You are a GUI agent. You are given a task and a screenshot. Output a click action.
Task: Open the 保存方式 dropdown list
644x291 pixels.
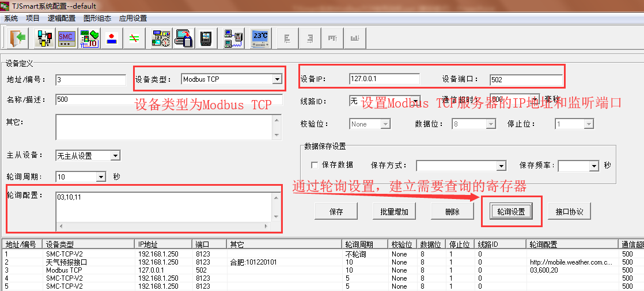501,166
